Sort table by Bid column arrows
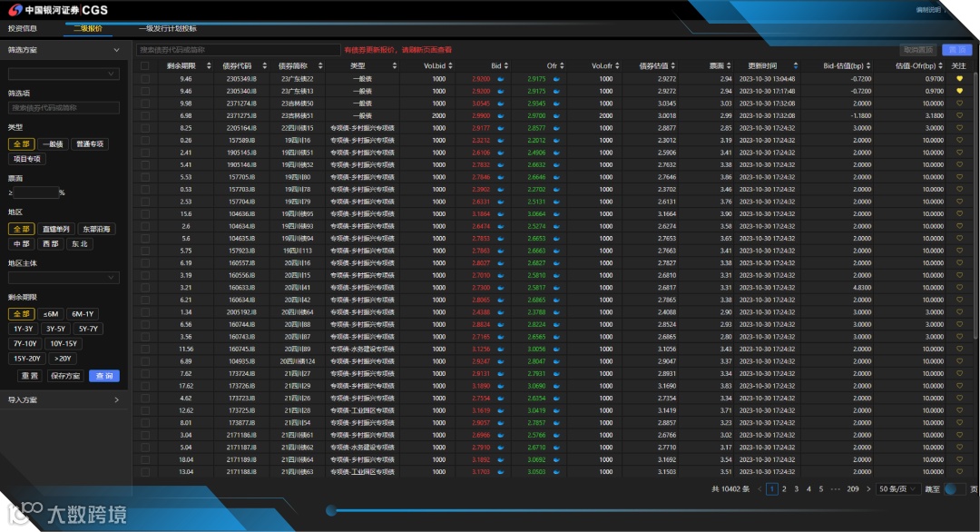This screenshot has height=532, width=980. click(x=505, y=65)
